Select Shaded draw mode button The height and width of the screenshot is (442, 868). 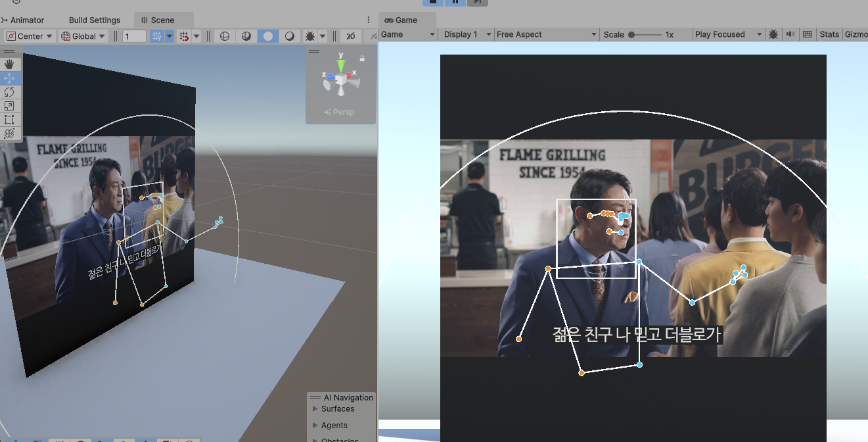pos(267,36)
